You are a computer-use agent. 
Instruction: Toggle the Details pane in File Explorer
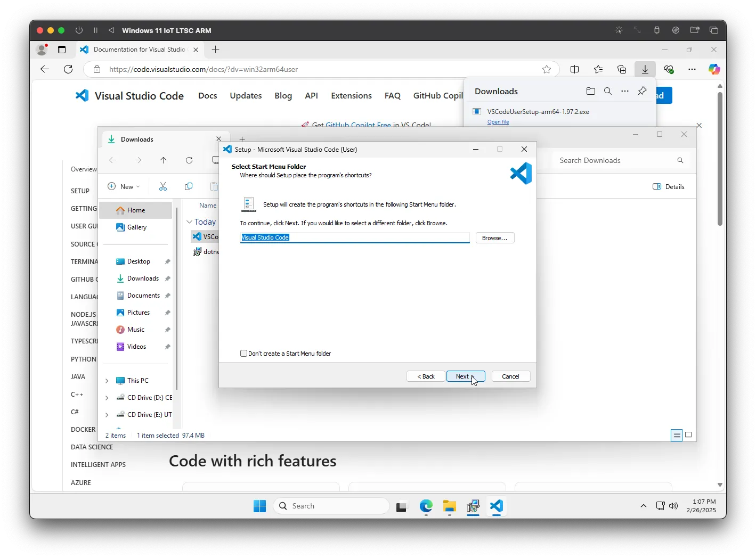pos(669,186)
